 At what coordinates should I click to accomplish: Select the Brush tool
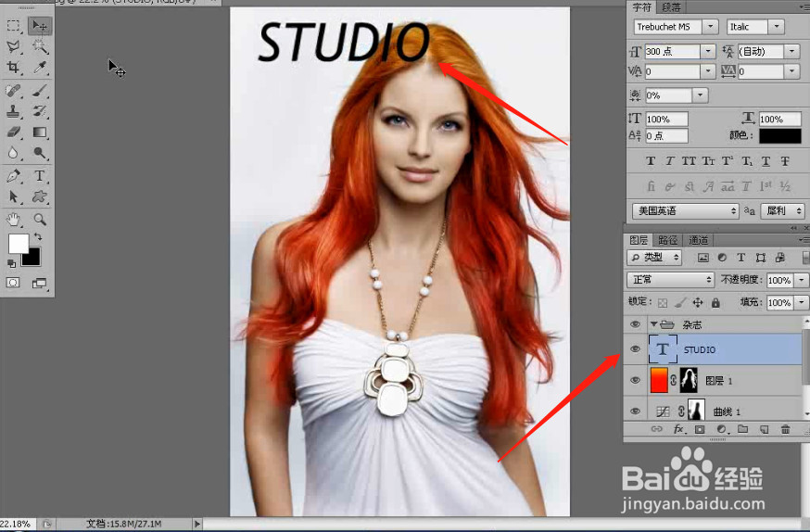(x=39, y=91)
